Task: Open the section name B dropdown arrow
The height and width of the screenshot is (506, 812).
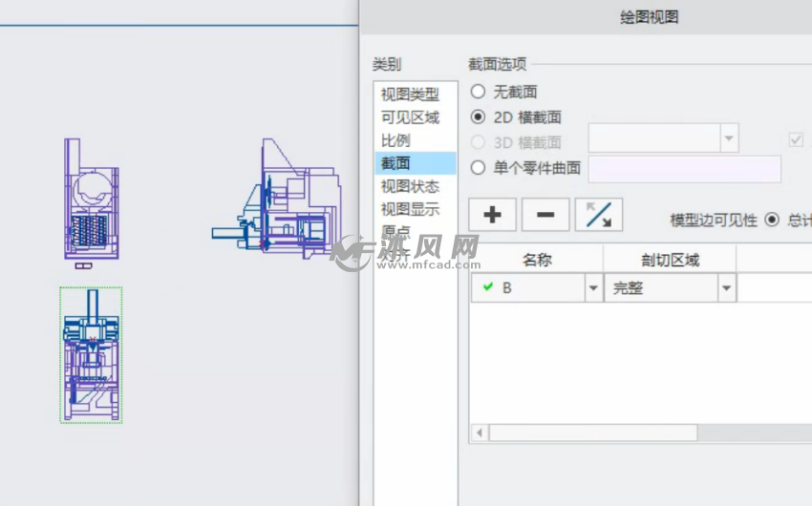Action: click(x=593, y=288)
